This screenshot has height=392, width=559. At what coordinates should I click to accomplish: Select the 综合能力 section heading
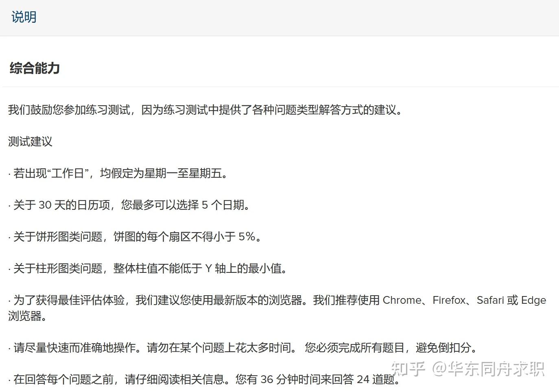coord(34,68)
